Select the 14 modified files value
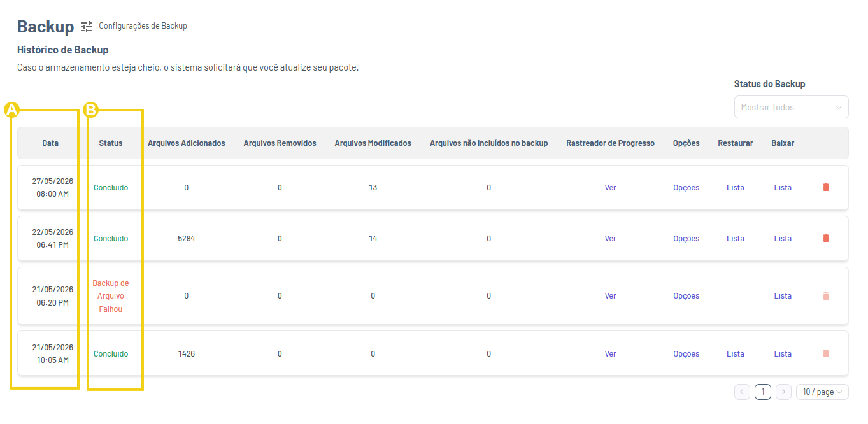 click(x=373, y=239)
